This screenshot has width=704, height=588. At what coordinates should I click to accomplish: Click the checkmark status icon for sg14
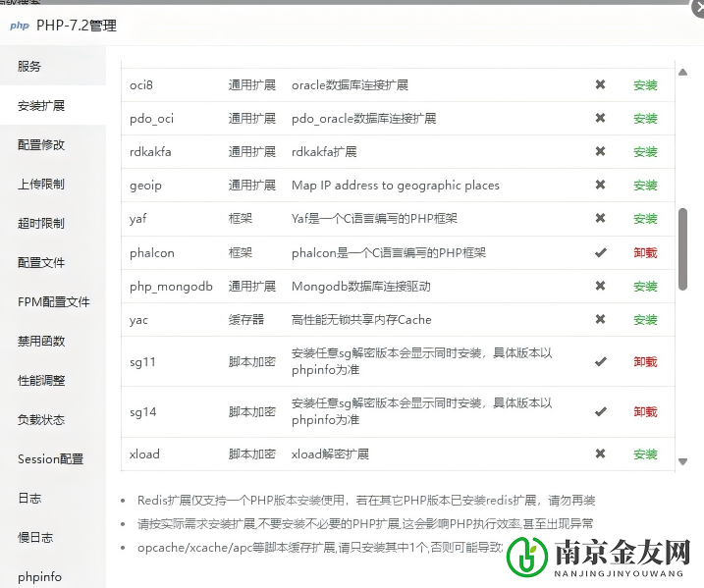[601, 411]
